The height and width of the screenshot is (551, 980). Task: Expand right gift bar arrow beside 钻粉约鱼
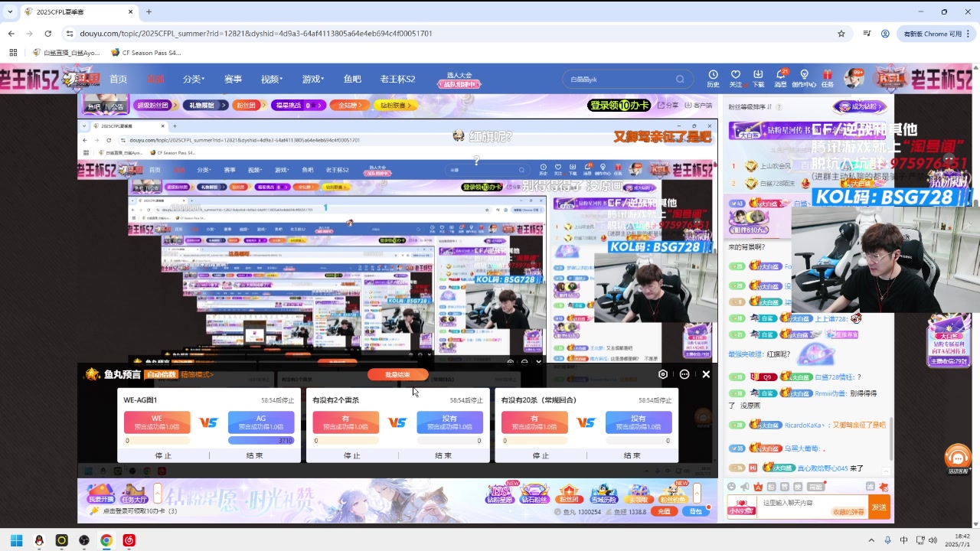(x=697, y=493)
